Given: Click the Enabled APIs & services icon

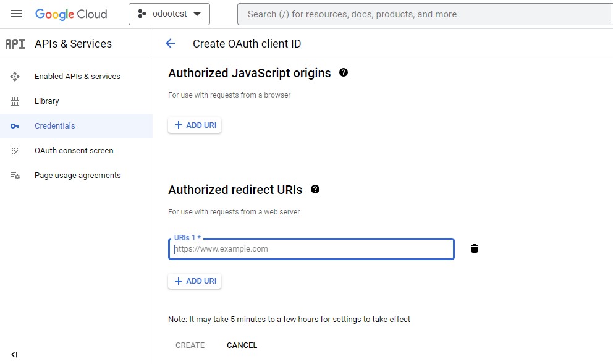Looking at the screenshot, I should click(15, 76).
